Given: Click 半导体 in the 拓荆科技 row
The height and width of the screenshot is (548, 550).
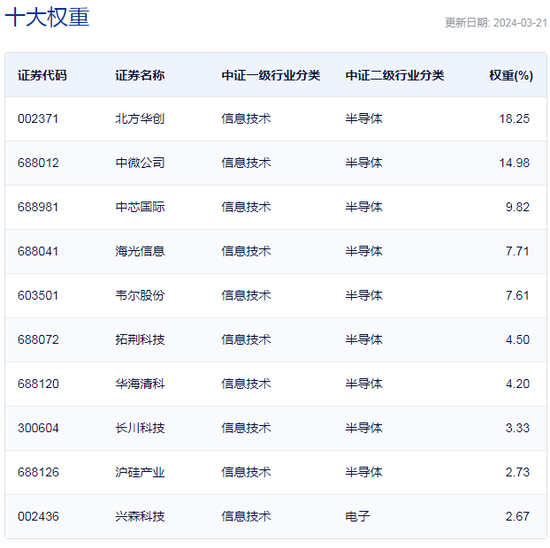Looking at the screenshot, I should point(364,340).
